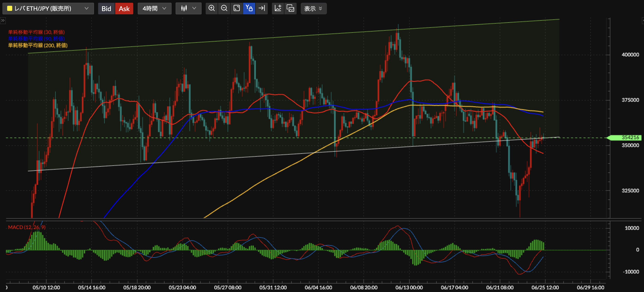Image resolution: width=644 pixels, height=292 pixels.
Task: Click the 350000 price axis label
Action: (630, 145)
